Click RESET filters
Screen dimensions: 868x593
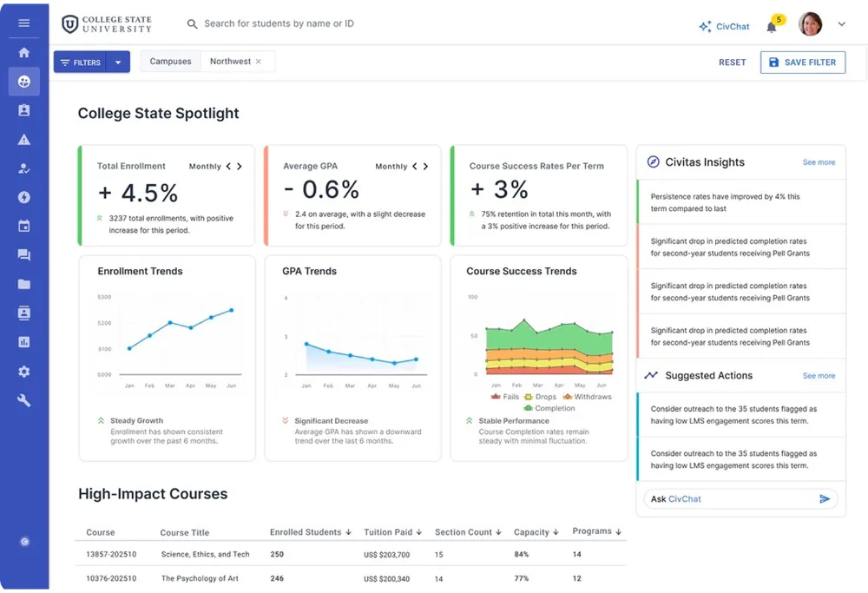[732, 63]
